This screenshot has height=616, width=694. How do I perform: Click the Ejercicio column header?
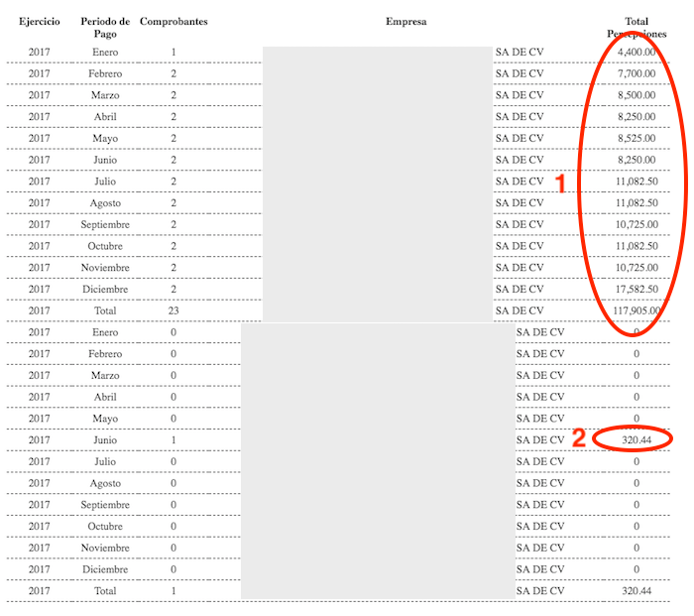(40, 21)
